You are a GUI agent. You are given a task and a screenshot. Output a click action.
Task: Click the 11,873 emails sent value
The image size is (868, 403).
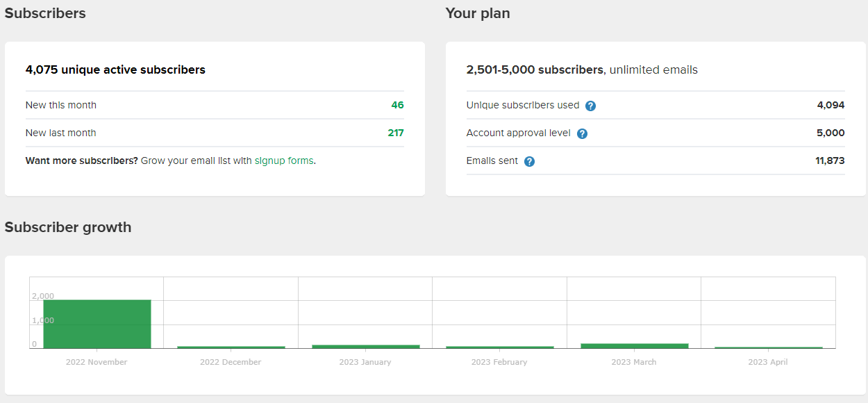[x=830, y=161]
